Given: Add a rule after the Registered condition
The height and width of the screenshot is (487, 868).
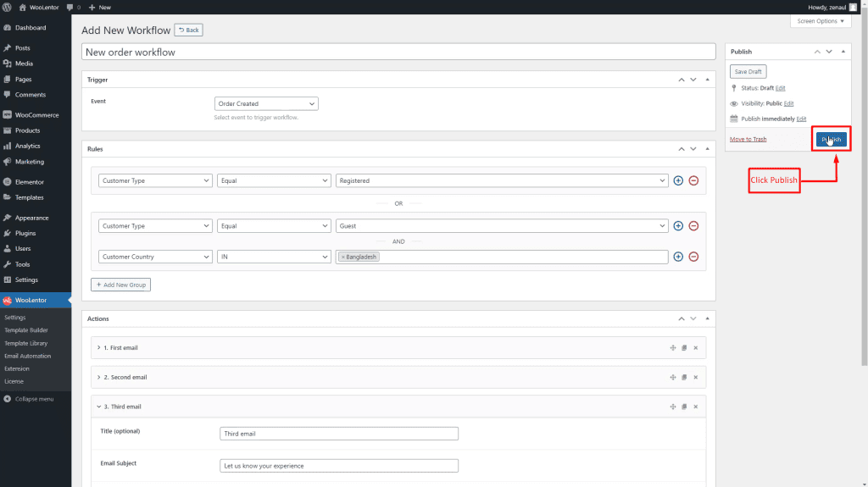Looking at the screenshot, I should [x=677, y=180].
